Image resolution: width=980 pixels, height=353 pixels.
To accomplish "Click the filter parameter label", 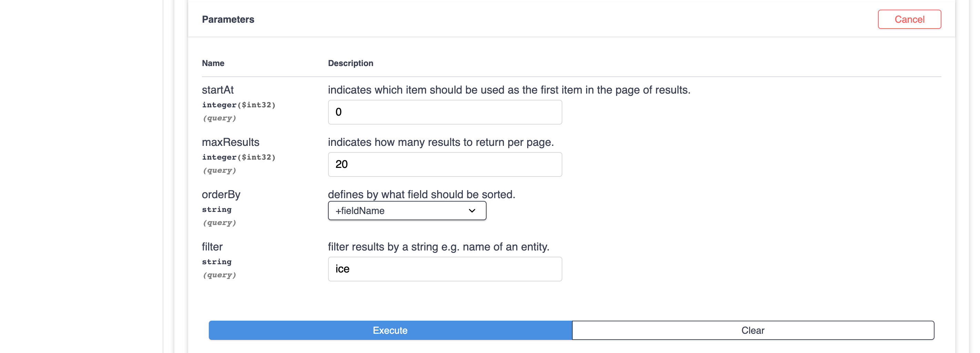I will (x=212, y=247).
